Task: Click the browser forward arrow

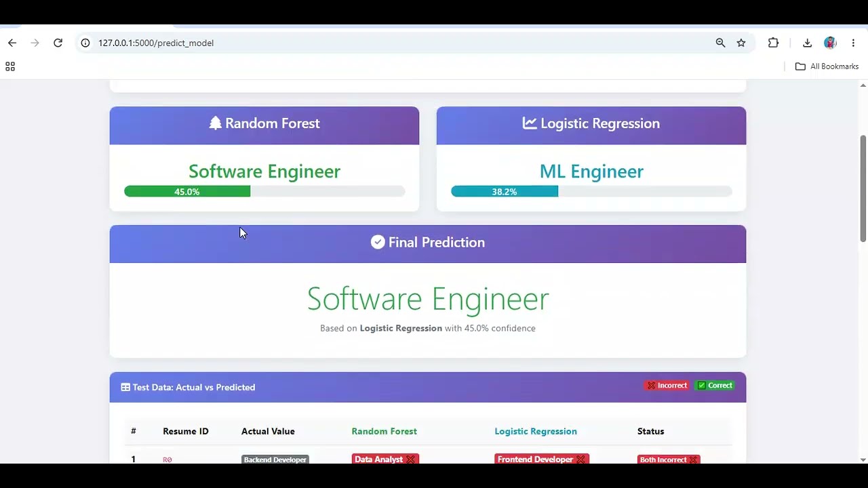Action: [35, 43]
